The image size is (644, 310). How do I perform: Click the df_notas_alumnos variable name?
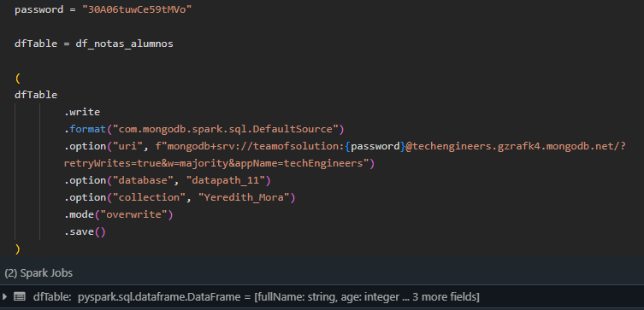[125, 44]
